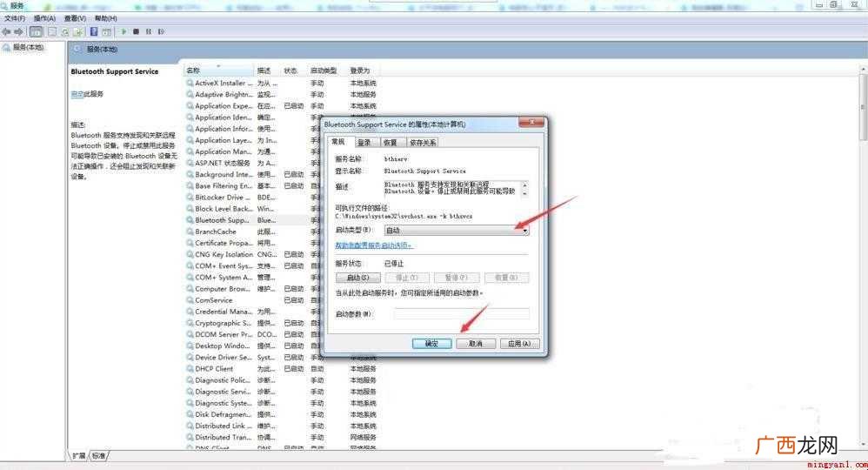Viewport: 868px width, 470px height.
Task: Select the Background Inte... service row
Action: 281,175
